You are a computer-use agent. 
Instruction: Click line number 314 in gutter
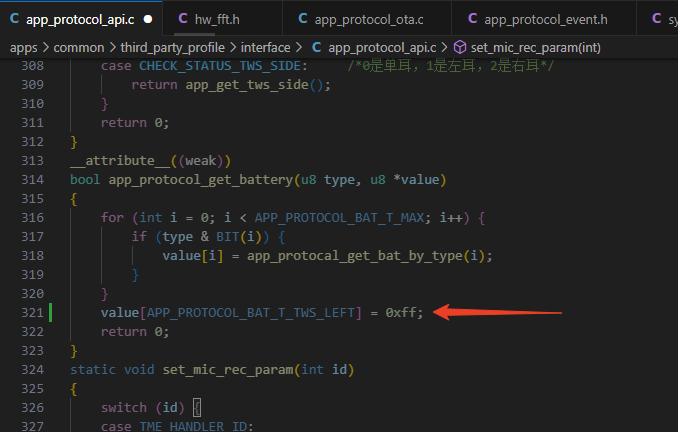32,179
